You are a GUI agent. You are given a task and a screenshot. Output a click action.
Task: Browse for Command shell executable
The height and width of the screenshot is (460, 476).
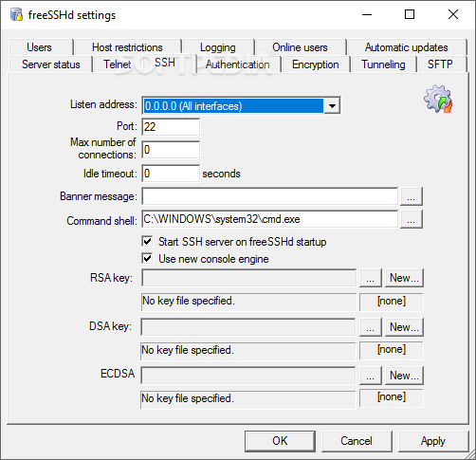[411, 219]
